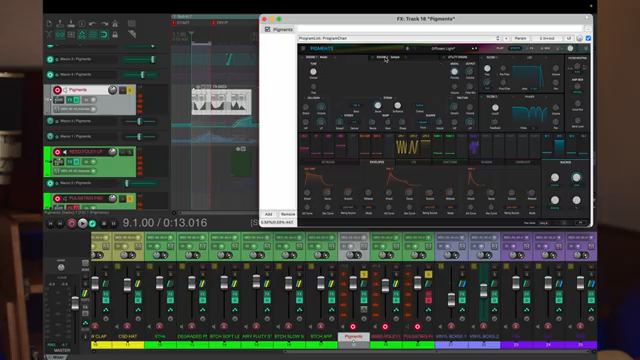The width and height of the screenshot is (640, 360).
Task: Click the Pigments track pan knob
Action: [112, 90]
